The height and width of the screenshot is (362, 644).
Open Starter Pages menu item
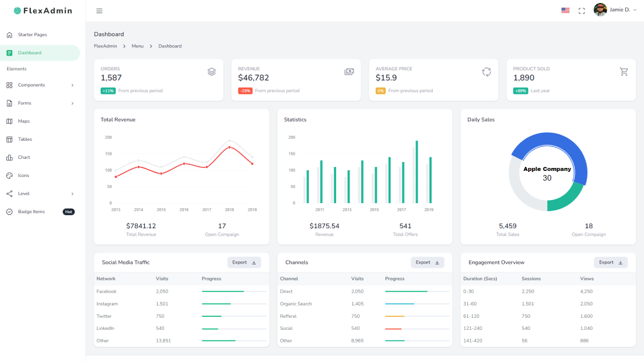click(40, 35)
